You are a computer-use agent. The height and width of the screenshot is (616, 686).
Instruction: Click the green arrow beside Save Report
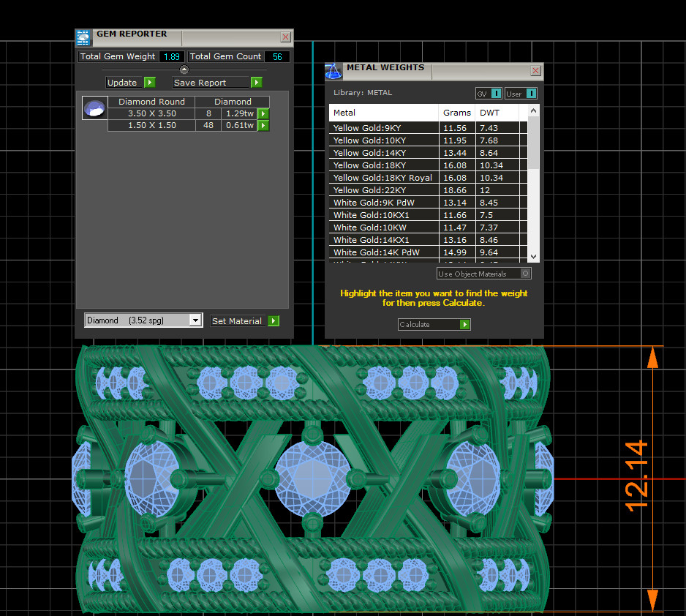click(x=256, y=83)
